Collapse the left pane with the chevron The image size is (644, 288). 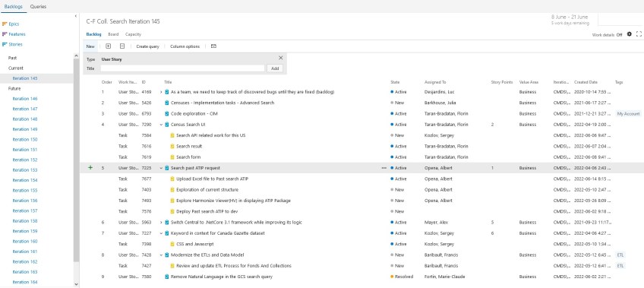(76, 16)
